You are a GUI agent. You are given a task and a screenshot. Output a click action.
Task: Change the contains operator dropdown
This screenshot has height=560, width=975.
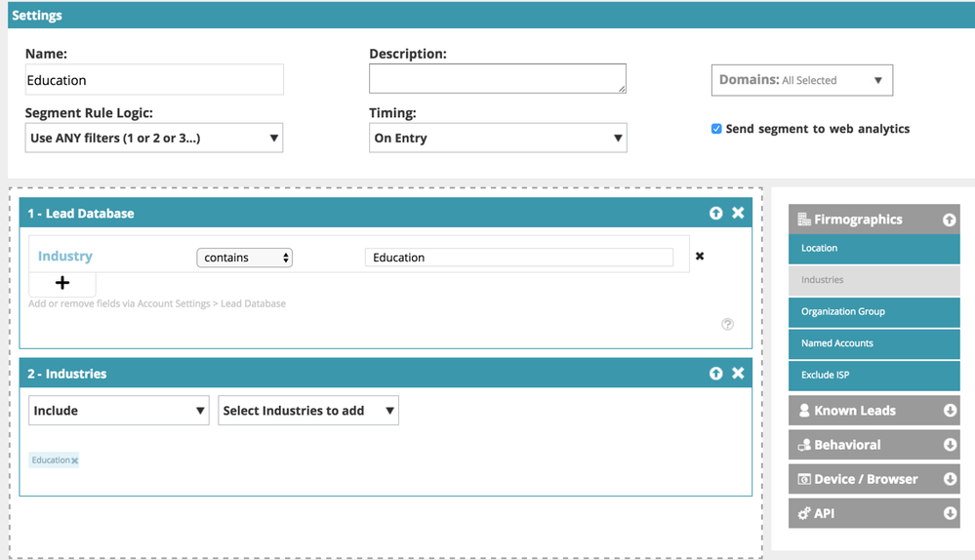pos(244,258)
